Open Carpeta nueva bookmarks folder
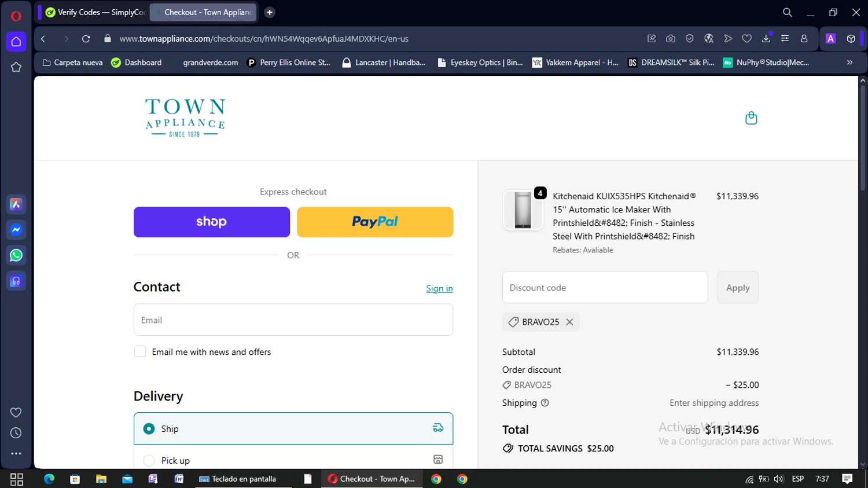868x488 pixels. coord(72,63)
